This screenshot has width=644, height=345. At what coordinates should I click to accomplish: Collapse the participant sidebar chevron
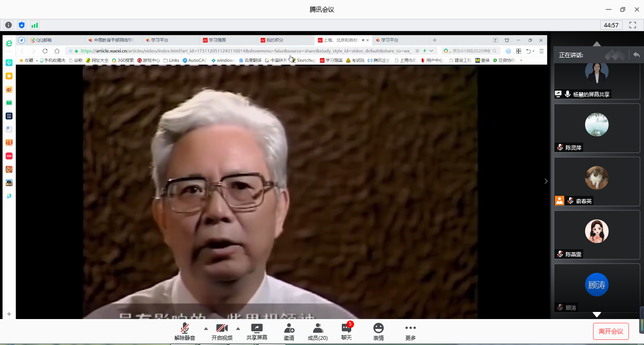[x=546, y=181]
